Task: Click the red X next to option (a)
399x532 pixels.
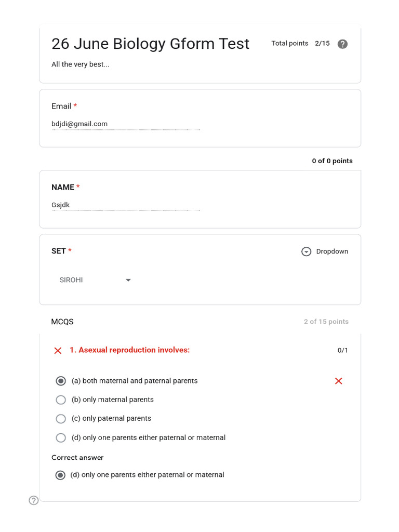Action: click(x=338, y=381)
